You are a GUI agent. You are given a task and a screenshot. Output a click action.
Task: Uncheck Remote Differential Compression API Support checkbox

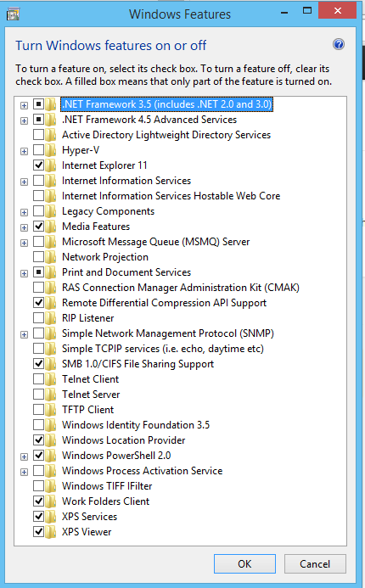[x=39, y=302]
